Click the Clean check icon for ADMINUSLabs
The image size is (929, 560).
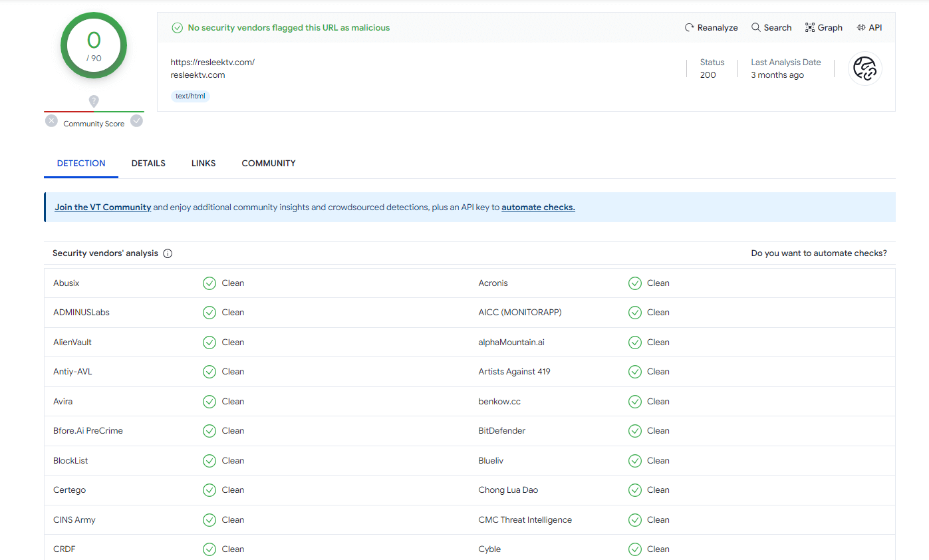[209, 313]
